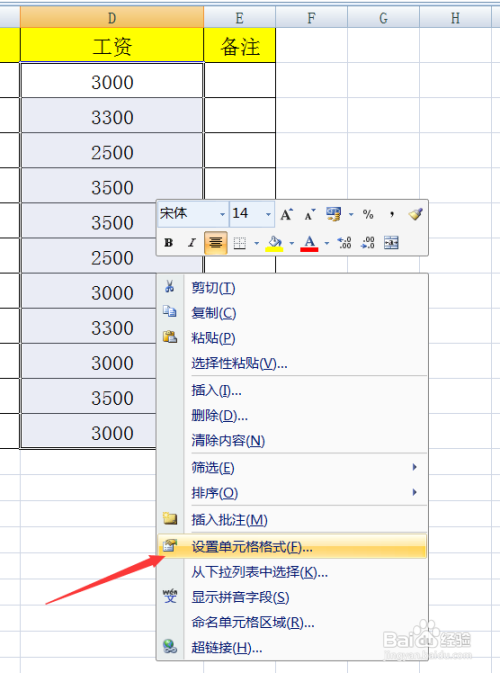
Task: Choose 剪切(T) from context menu
Action: click(x=292, y=288)
